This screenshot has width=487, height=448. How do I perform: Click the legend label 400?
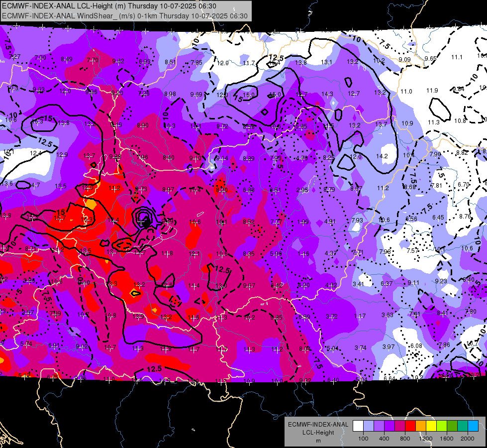coord(384,439)
